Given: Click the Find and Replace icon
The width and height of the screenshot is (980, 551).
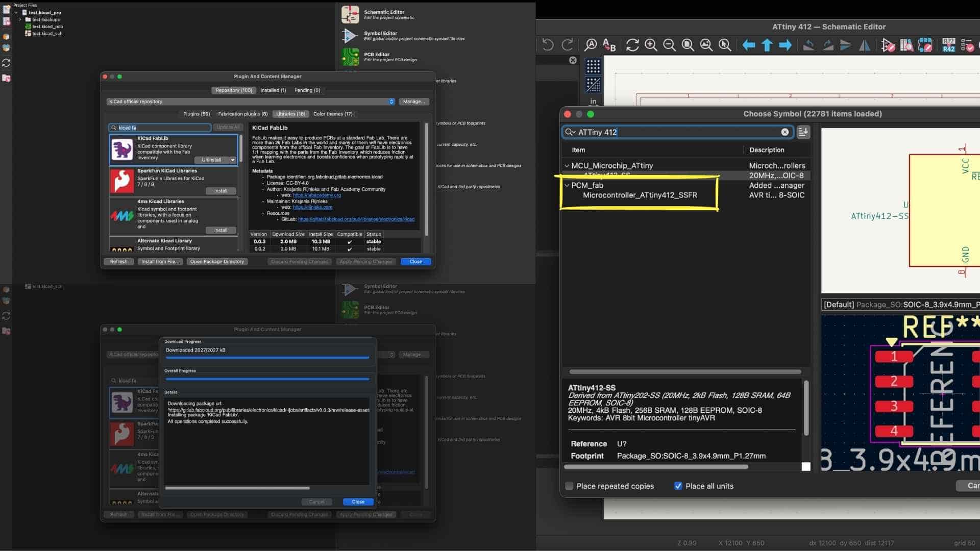Looking at the screenshot, I should 609,45.
